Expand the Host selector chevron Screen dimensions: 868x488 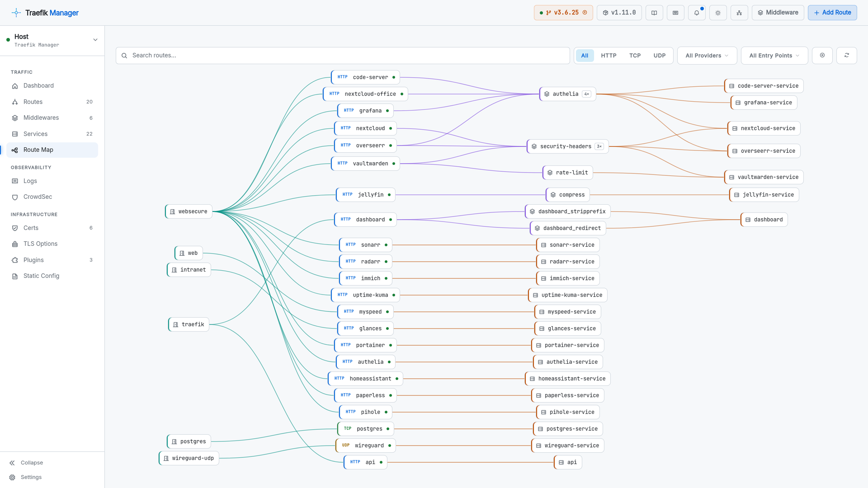[x=95, y=40]
